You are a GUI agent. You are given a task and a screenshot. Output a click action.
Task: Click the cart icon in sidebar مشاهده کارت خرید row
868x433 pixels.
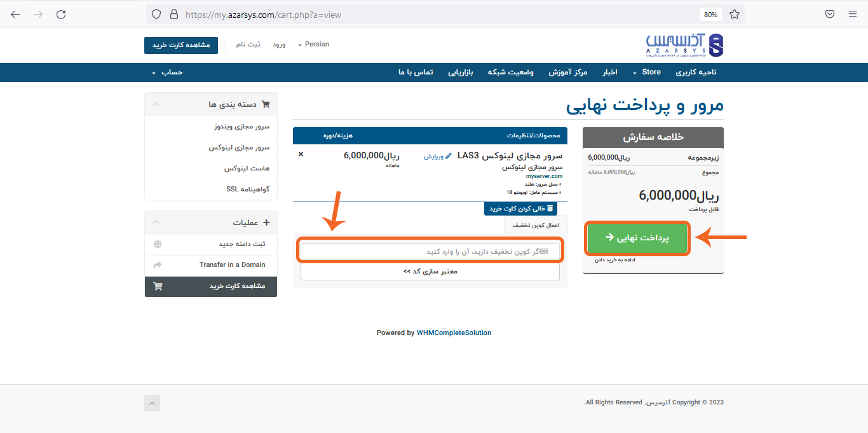pos(158,287)
